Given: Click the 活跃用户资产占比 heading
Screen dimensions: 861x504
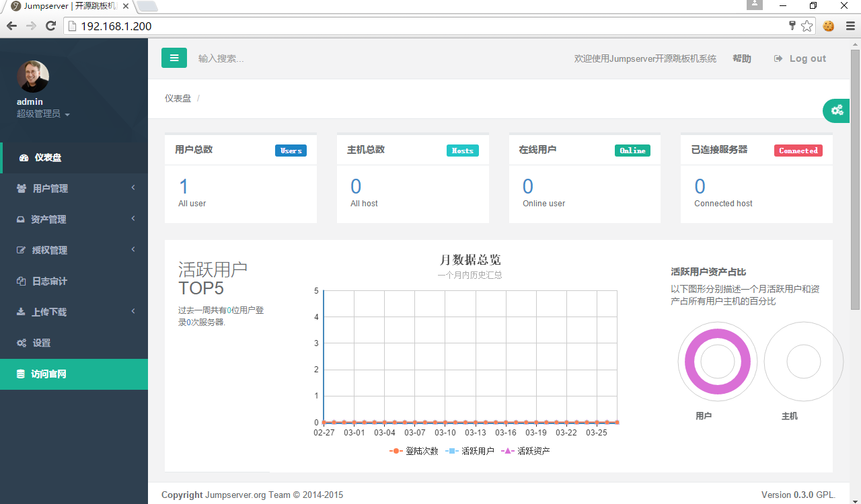Looking at the screenshot, I should [x=708, y=272].
